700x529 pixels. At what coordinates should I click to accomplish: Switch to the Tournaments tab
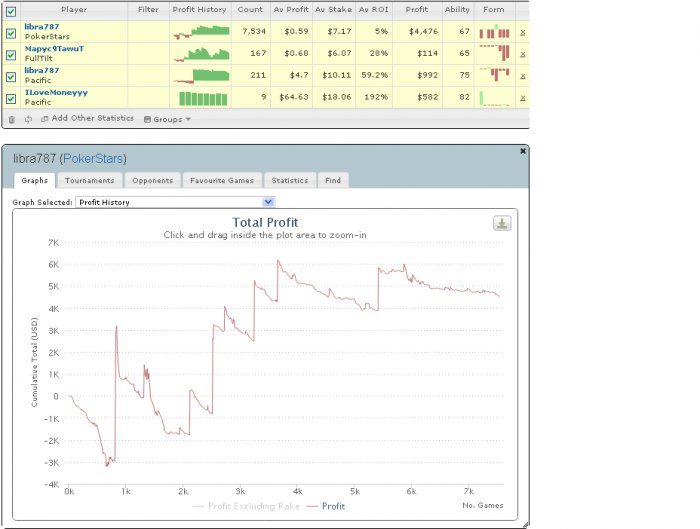point(89,180)
